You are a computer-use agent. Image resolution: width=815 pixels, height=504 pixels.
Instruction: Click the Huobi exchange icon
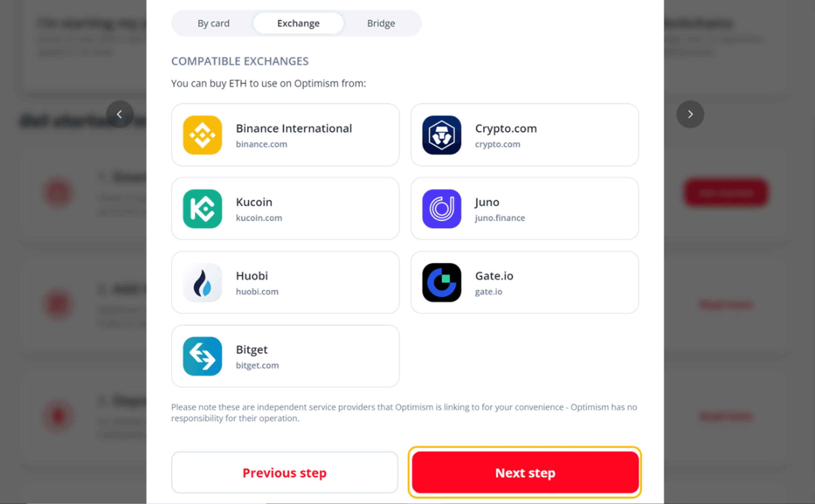point(203,282)
